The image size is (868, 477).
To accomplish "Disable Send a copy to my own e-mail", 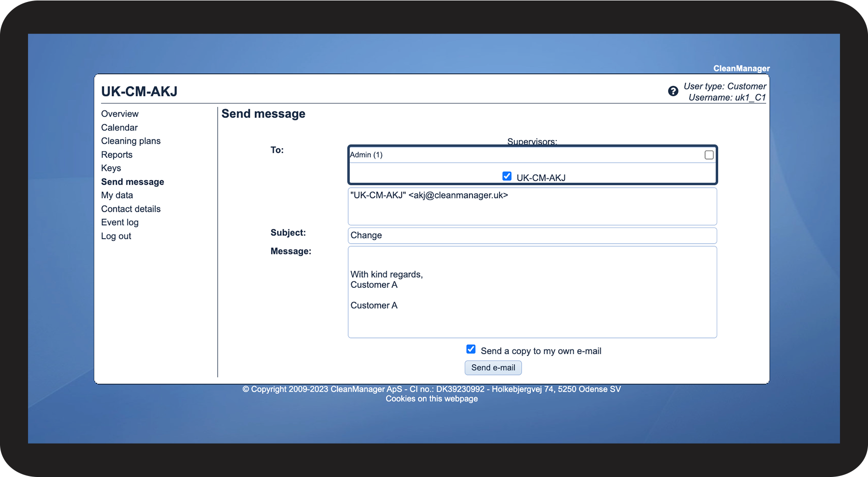I will tap(471, 349).
